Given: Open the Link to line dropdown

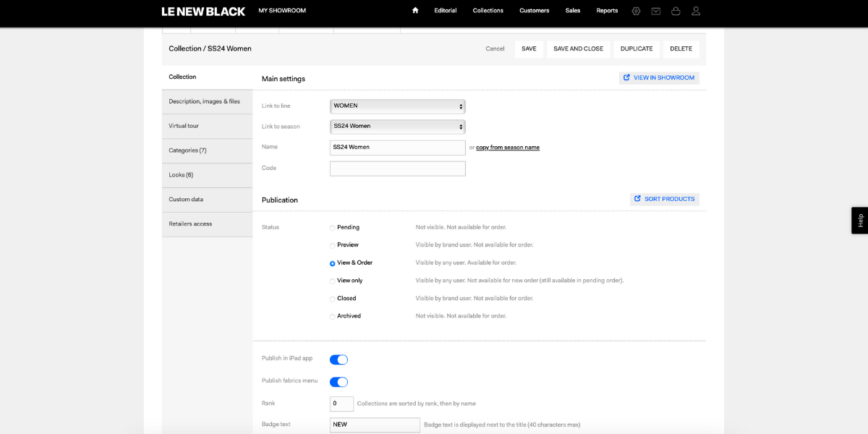Looking at the screenshot, I should tap(398, 106).
